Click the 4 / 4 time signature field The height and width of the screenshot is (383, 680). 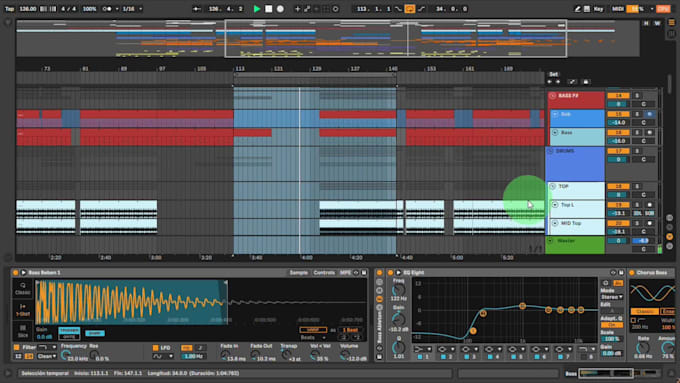pyautogui.click(x=69, y=9)
